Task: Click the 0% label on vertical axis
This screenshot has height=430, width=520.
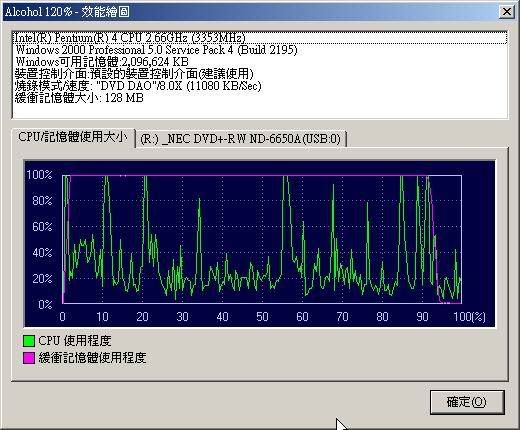Action: [45, 304]
